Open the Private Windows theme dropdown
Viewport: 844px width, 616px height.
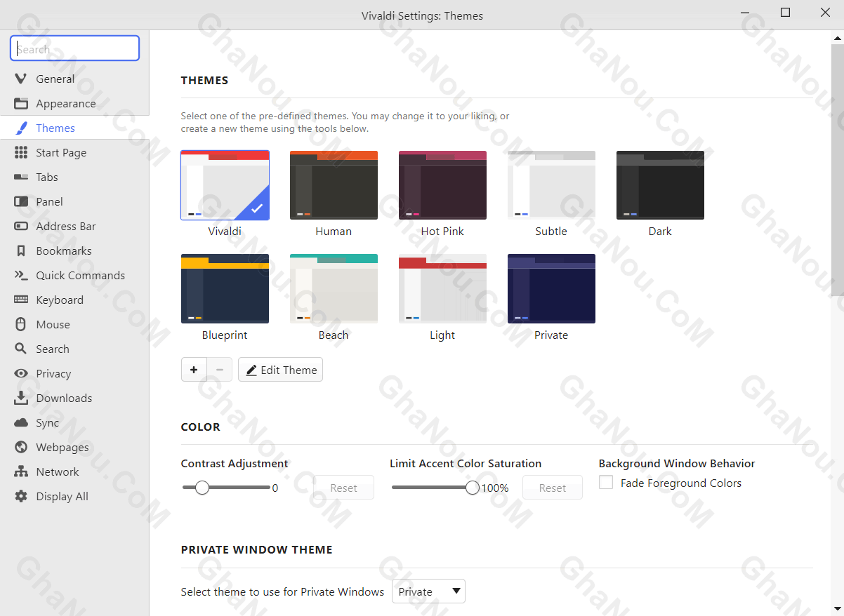pyautogui.click(x=428, y=591)
